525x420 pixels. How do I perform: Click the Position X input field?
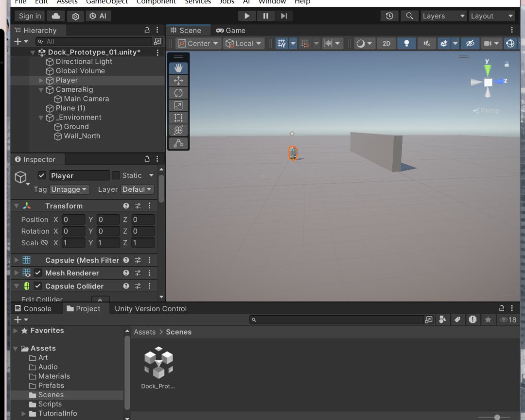(x=73, y=219)
